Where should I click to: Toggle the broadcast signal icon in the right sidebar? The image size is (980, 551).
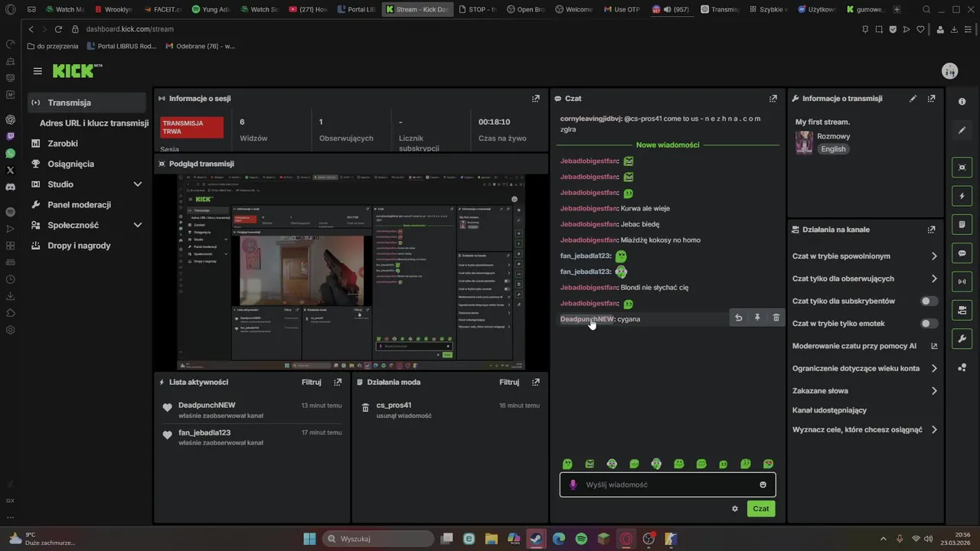962,282
